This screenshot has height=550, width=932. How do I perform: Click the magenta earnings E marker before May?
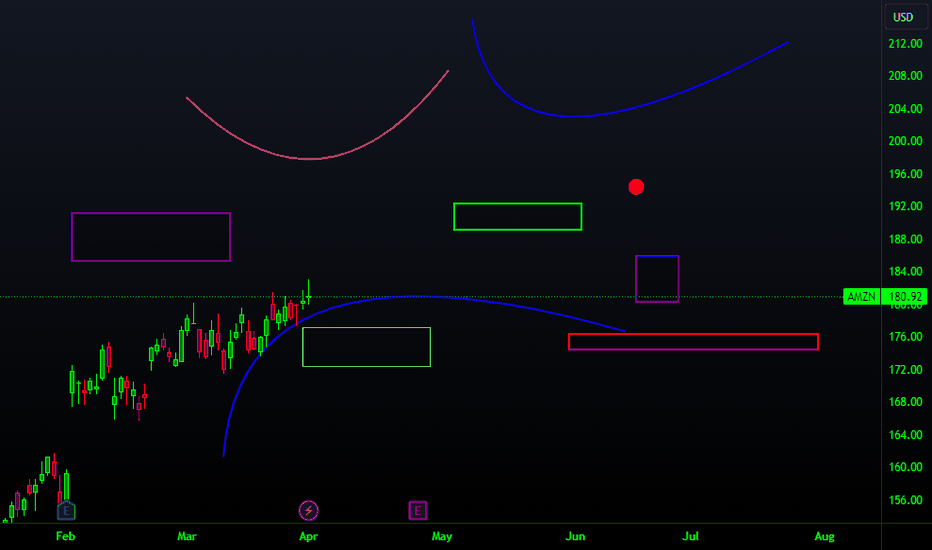coord(418,510)
